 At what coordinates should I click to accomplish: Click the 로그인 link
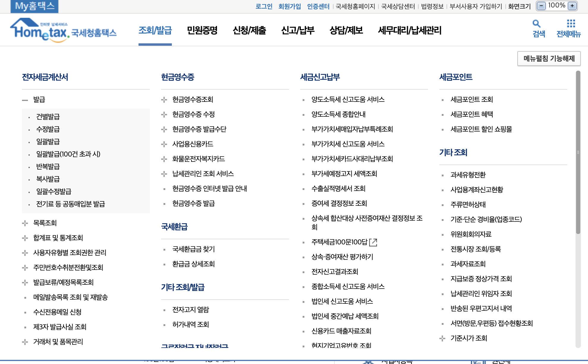[x=264, y=6]
